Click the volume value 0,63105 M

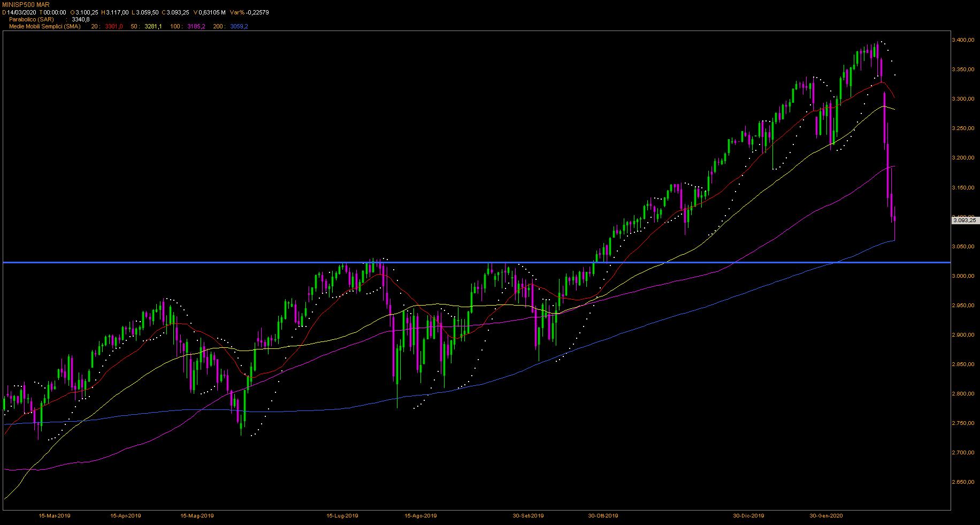tap(212, 12)
